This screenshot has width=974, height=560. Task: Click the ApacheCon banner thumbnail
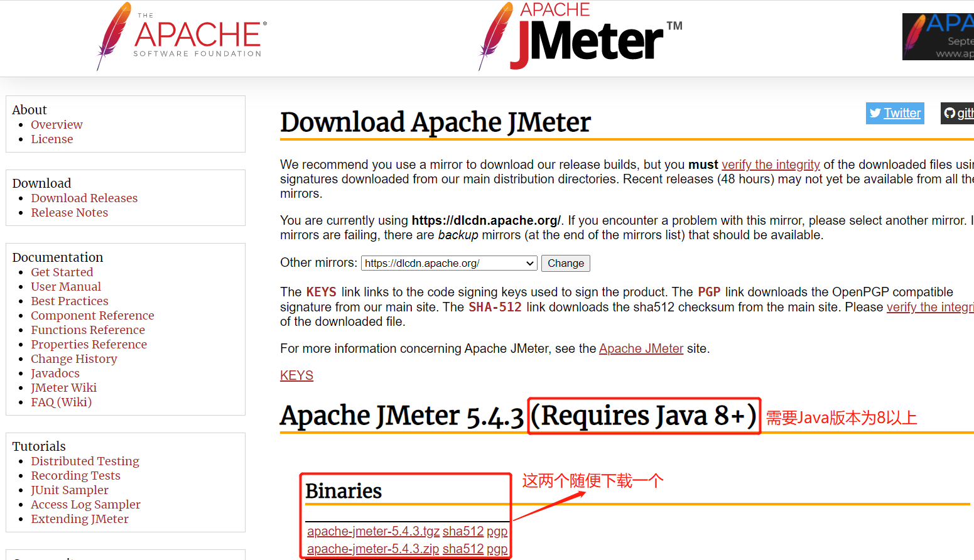(x=938, y=36)
